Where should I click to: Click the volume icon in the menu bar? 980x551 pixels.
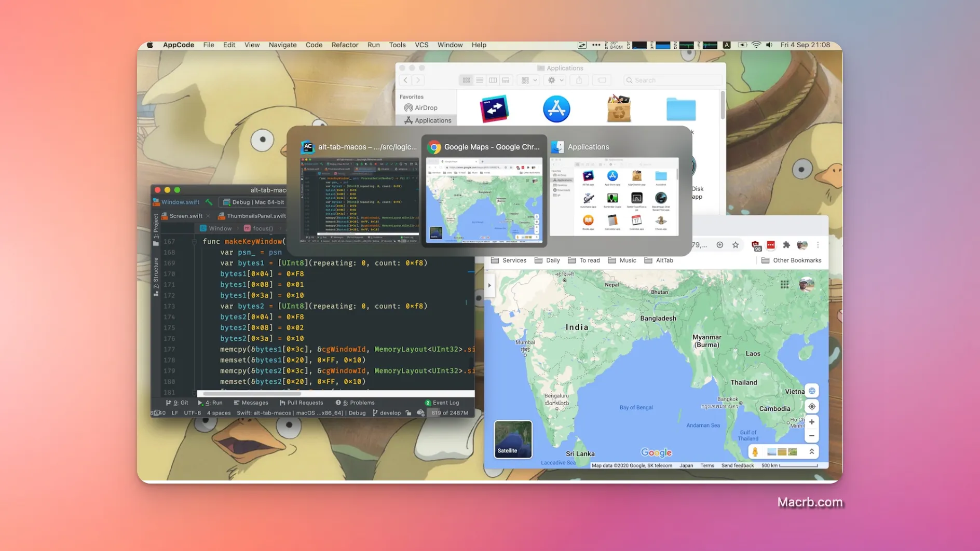coord(769,45)
